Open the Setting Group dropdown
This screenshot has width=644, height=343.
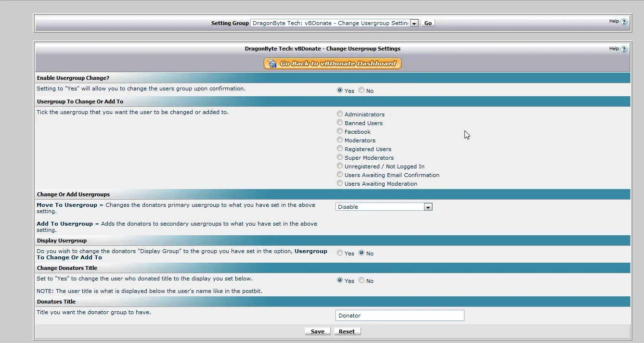(x=335, y=23)
